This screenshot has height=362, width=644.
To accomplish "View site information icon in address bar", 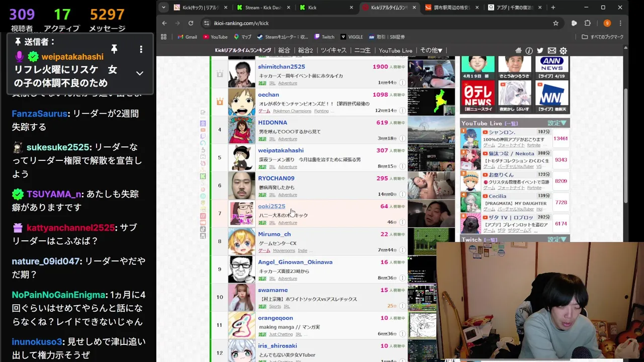I will [206, 23].
